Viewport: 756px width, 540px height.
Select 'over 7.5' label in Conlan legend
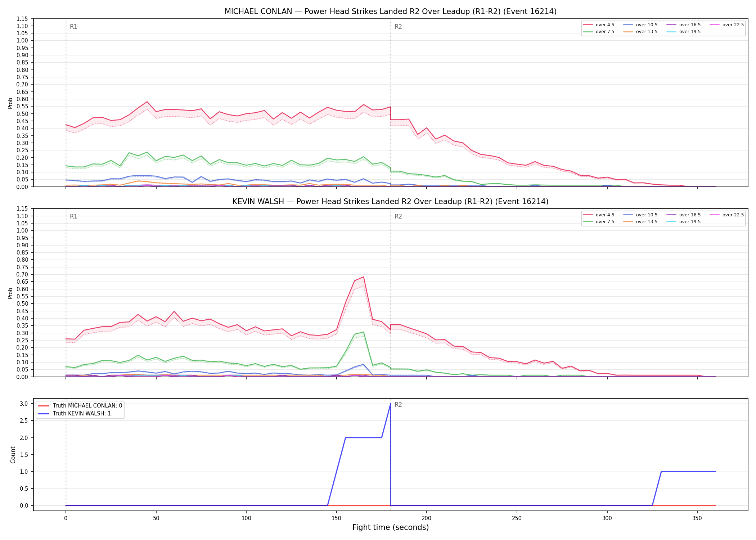tap(605, 32)
